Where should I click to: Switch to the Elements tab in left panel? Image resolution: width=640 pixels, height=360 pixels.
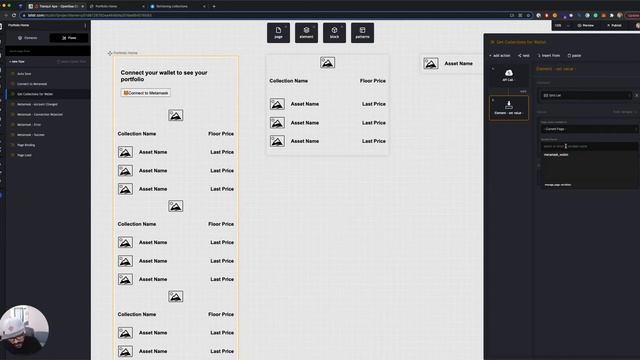tap(28, 38)
